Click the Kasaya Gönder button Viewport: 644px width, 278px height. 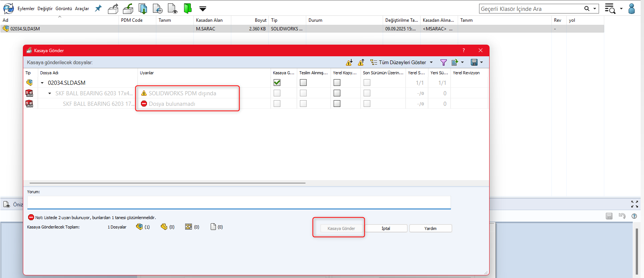(341, 228)
